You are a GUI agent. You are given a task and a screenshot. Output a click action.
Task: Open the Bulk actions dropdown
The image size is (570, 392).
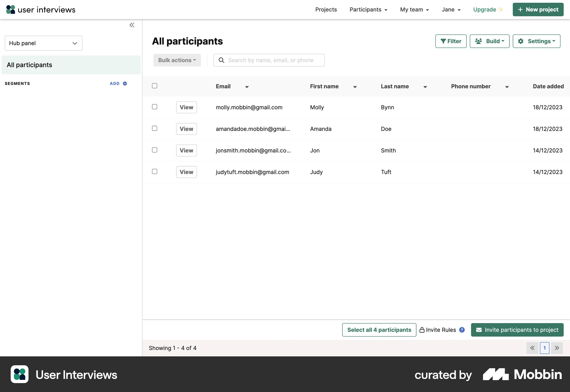click(177, 60)
